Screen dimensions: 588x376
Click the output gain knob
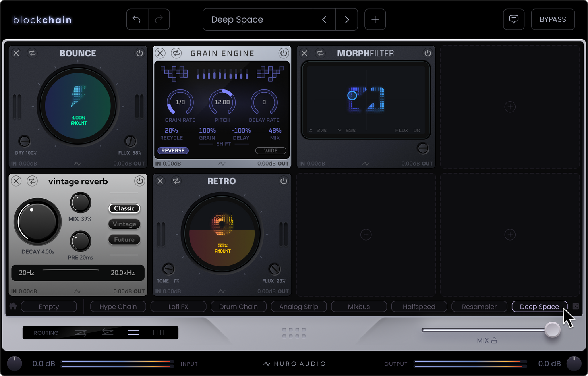pos(574,364)
